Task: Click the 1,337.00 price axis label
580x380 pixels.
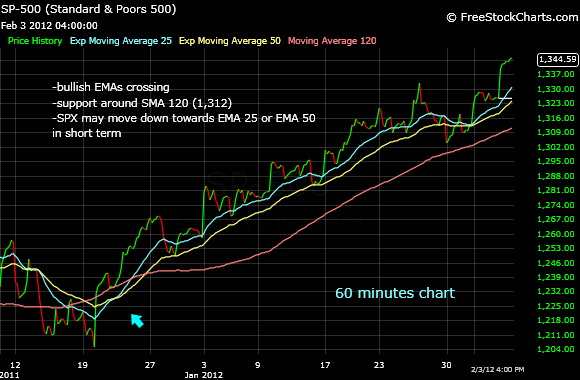Action: pos(556,74)
